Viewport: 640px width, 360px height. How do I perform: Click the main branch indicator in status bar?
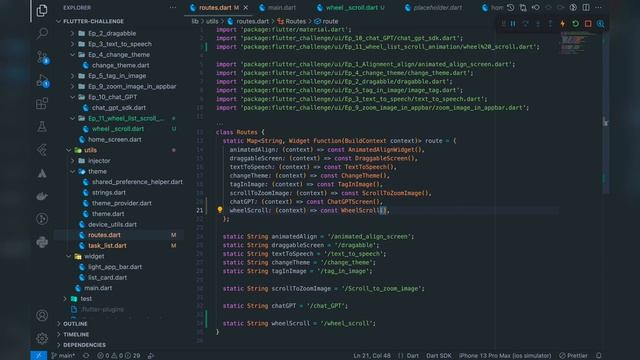[64, 356]
